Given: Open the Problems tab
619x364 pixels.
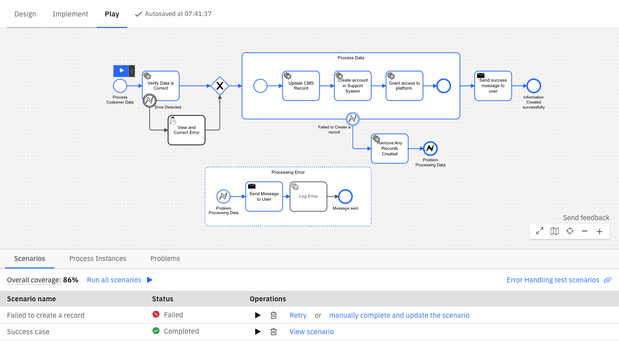Looking at the screenshot, I should (165, 258).
